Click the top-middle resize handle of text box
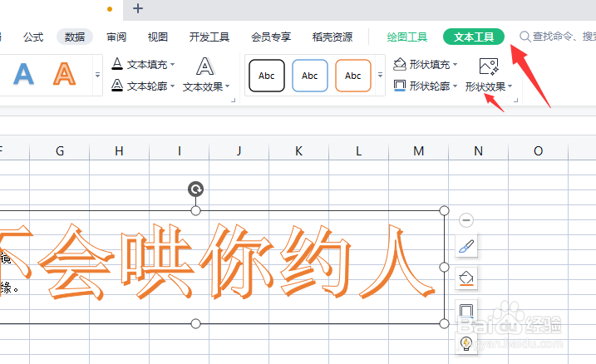The width and height of the screenshot is (596, 364). point(195,210)
